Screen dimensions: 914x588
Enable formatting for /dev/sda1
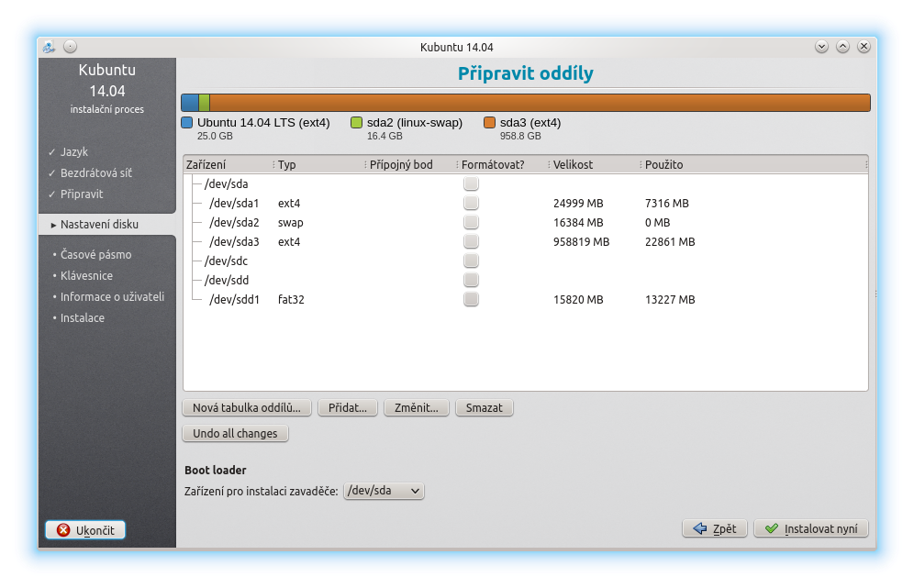[471, 203]
